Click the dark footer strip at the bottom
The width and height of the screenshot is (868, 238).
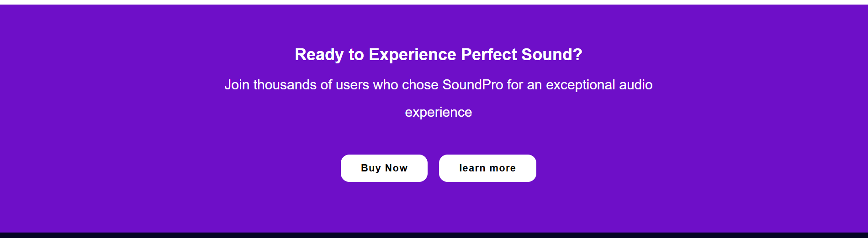coord(434,235)
